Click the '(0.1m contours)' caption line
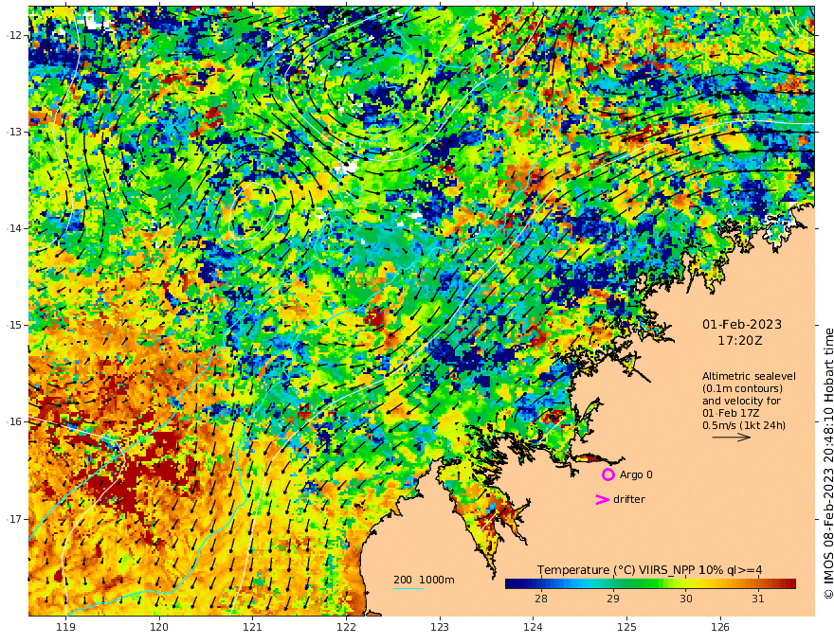The height and width of the screenshot is (644, 834). tap(742, 388)
